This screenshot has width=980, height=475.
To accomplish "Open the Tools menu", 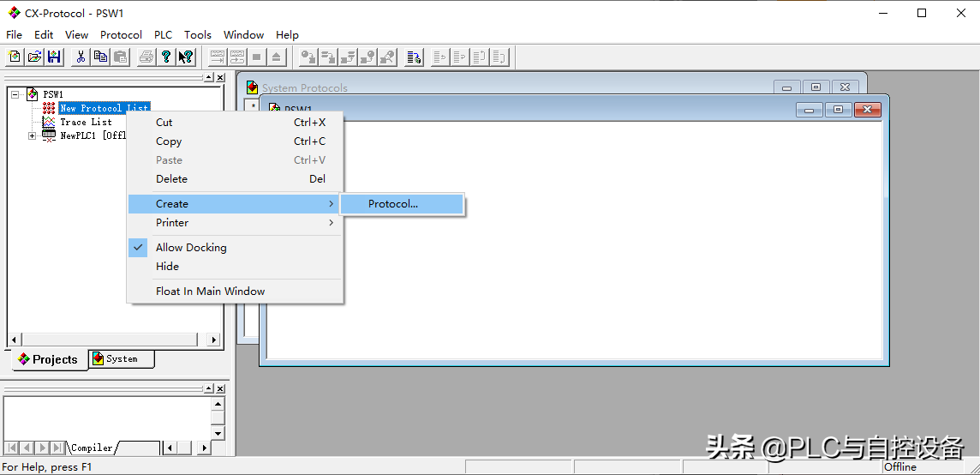I will [x=198, y=35].
